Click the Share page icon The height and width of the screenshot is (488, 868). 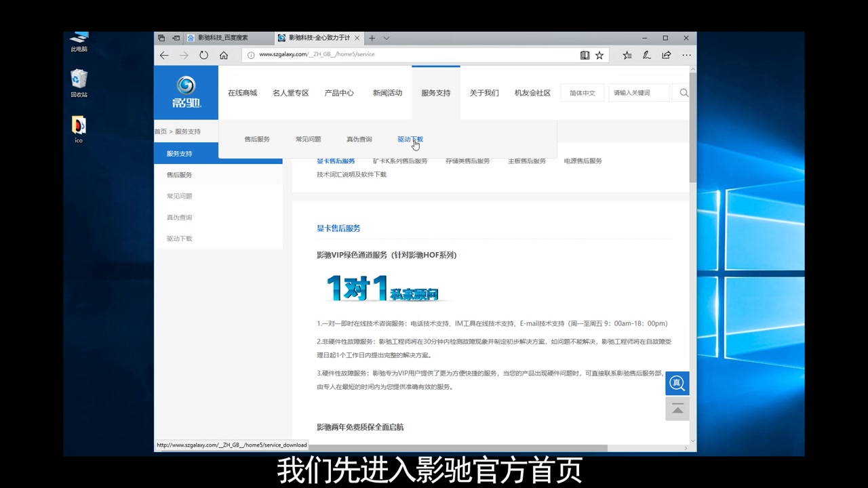pyautogui.click(x=667, y=55)
